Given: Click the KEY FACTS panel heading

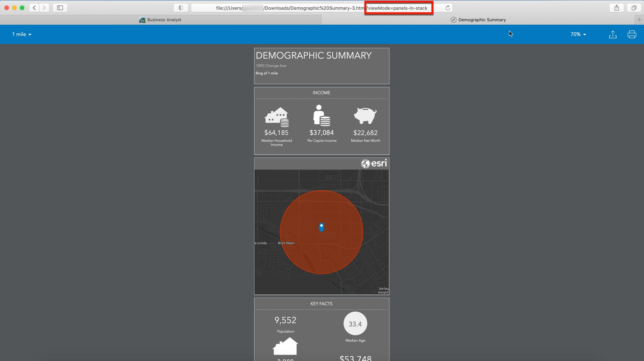Looking at the screenshot, I should point(322,304).
